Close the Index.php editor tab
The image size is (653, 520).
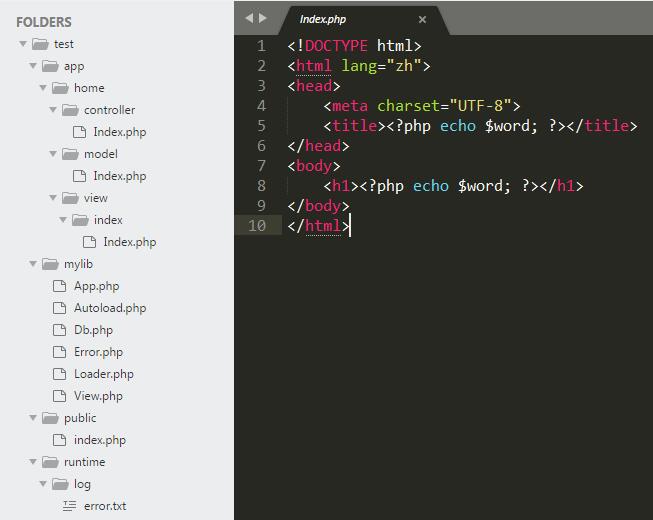422,19
